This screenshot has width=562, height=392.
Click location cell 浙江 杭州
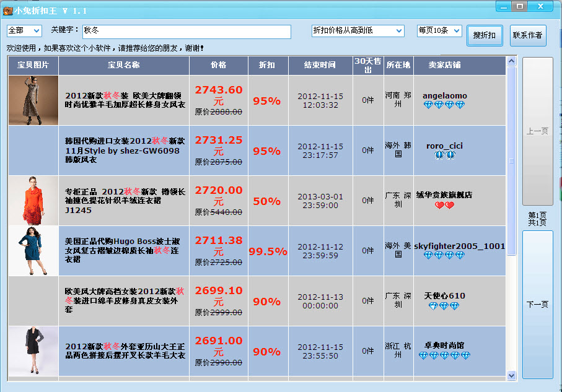click(398, 351)
